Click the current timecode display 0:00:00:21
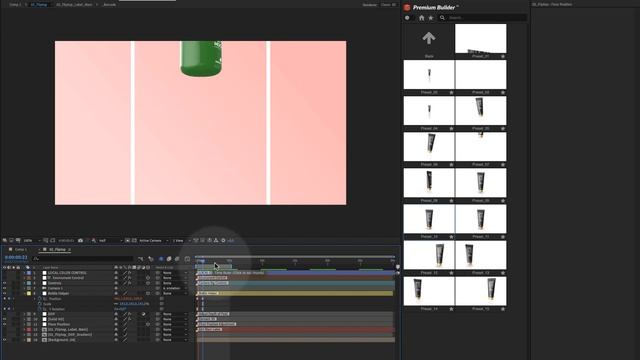 coord(16,258)
